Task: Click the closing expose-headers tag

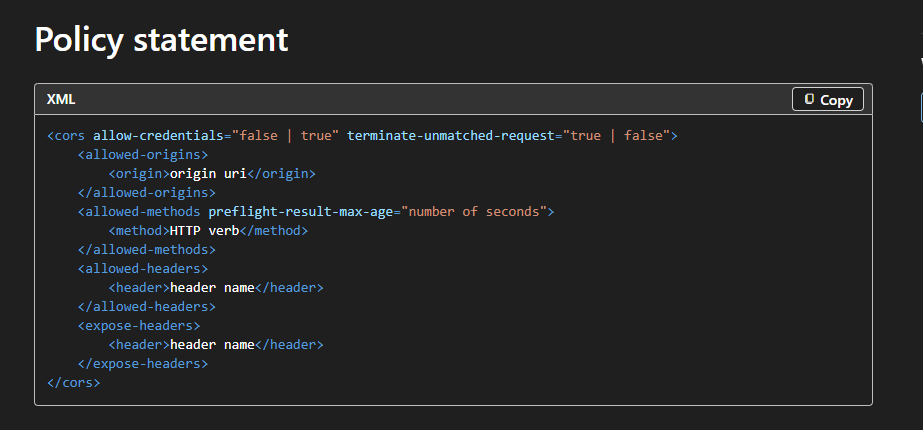Action: 143,363
